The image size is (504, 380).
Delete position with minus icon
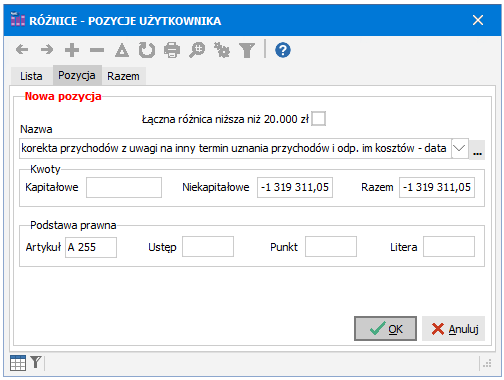pos(97,50)
